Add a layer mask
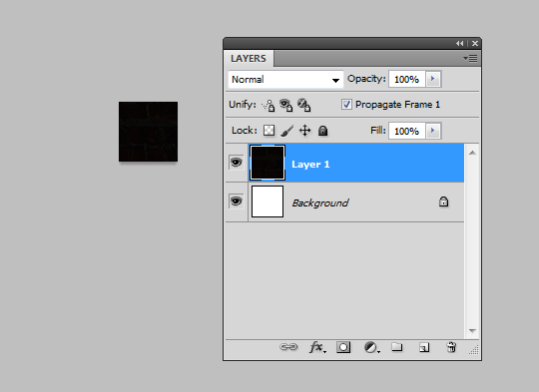This screenshot has height=392, width=539. coord(343,347)
